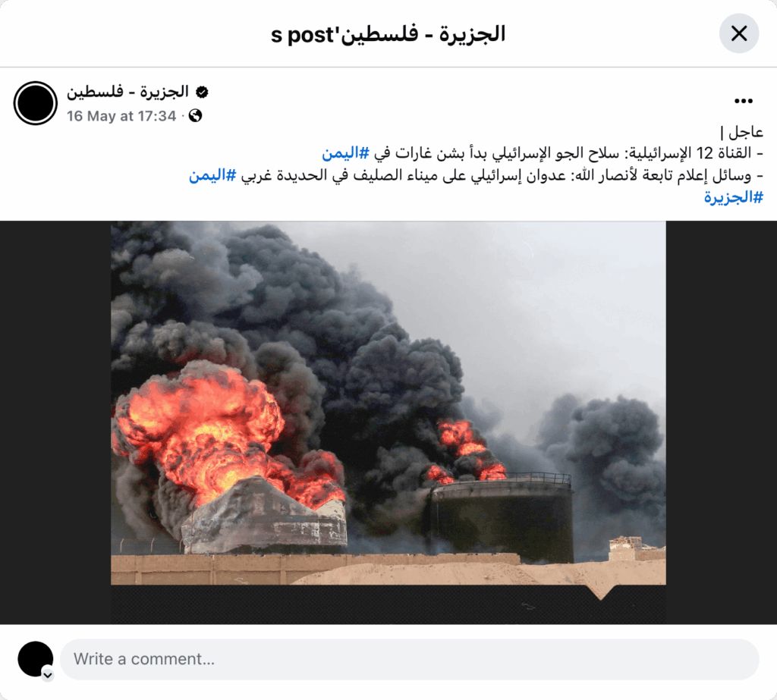This screenshot has width=777, height=700.
Task: Click your avatar beside the comment box
Action: tap(35, 659)
